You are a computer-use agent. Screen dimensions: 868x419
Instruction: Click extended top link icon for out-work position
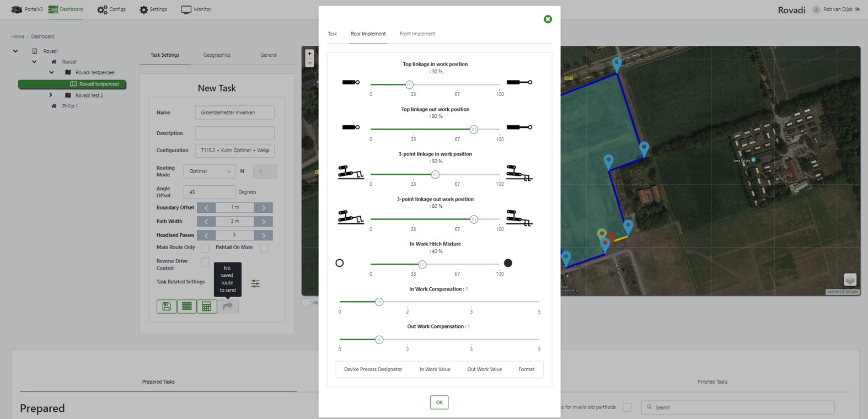(x=519, y=127)
